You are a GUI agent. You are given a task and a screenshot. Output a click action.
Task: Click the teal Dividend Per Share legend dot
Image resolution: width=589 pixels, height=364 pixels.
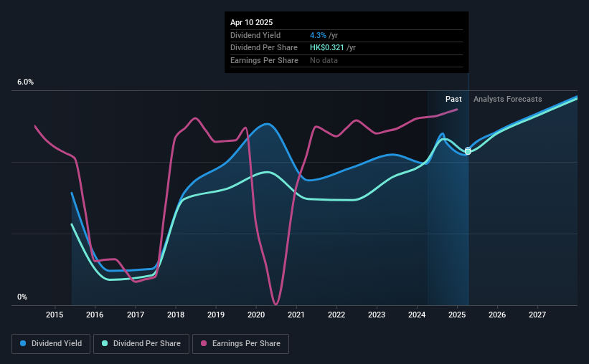click(x=105, y=343)
